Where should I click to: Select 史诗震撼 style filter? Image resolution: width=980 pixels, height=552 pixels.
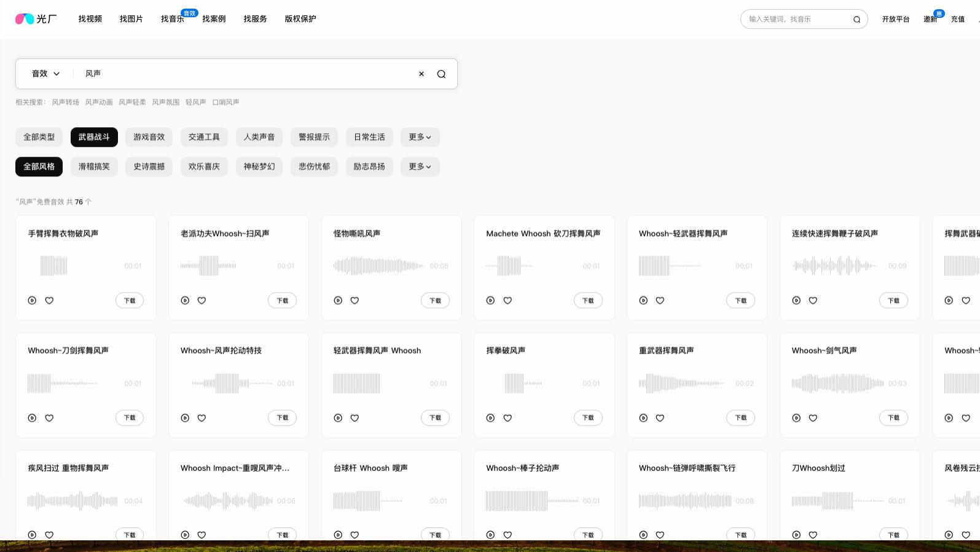pyautogui.click(x=149, y=167)
